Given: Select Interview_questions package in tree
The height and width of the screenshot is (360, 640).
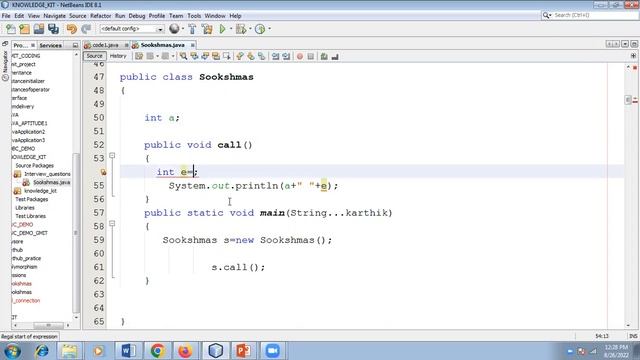Looking at the screenshot, I should 47,174.
